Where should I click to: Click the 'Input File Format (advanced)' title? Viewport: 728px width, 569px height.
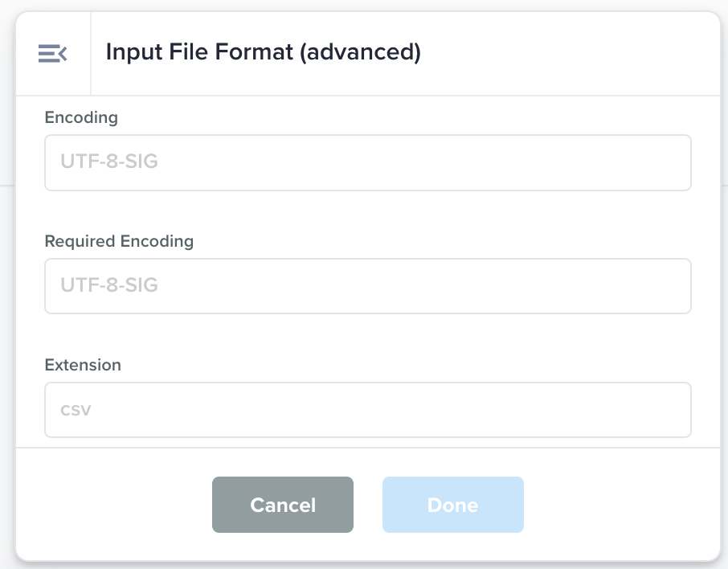[263, 53]
